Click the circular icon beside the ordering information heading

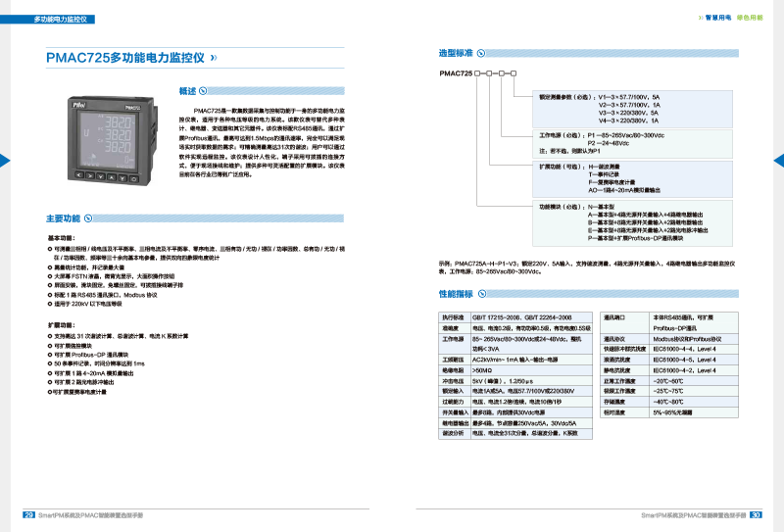(x=479, y=50)
